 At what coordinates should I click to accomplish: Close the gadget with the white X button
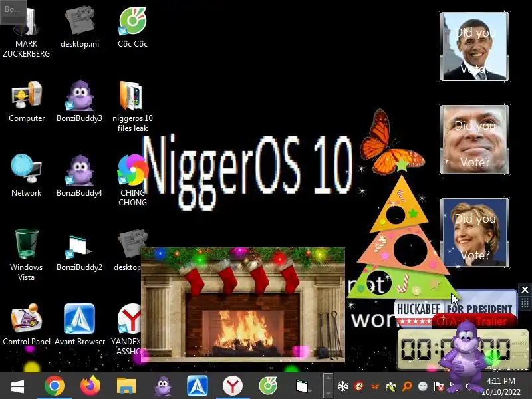pos(525,289)
